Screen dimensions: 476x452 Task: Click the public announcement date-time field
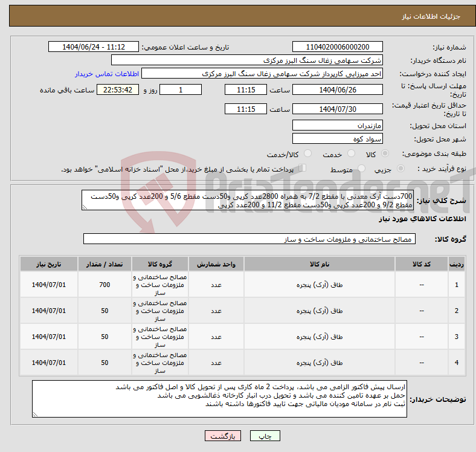coord(94,47)
